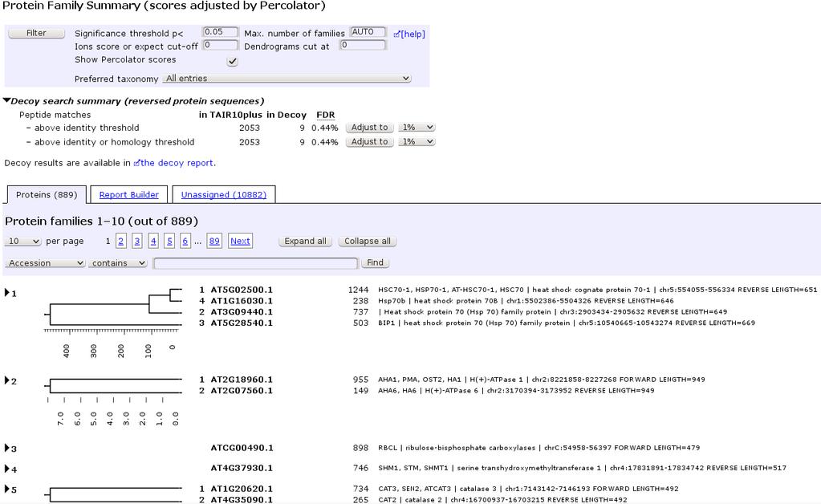Click accession AT2G18960.1
The width and height of the screenshot is (821, 504).
click(x=242, y=380)
